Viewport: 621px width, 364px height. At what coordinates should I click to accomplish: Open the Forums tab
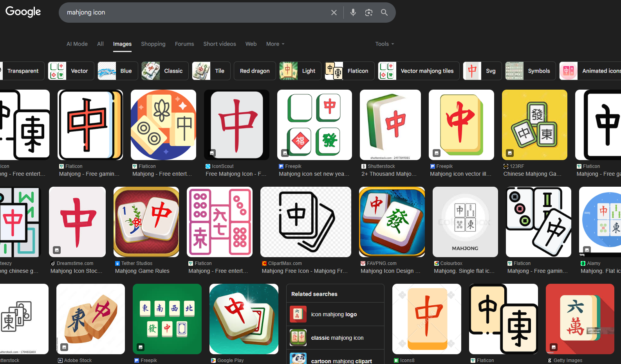pyautogui.click(x=184, y=44)
